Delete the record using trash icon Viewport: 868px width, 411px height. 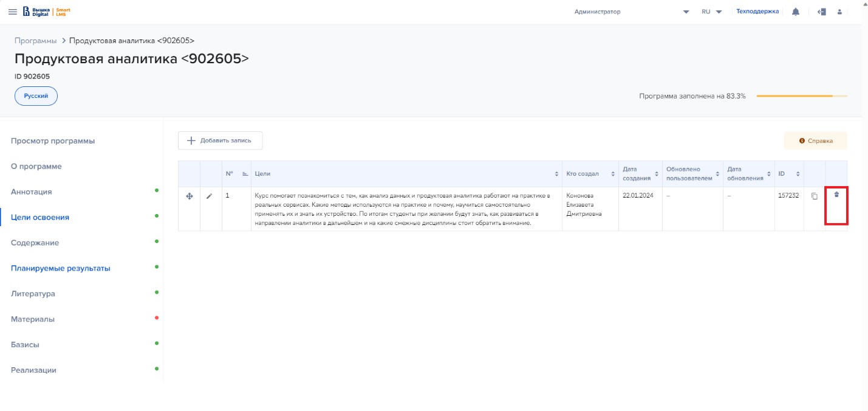tap(836, 195)
